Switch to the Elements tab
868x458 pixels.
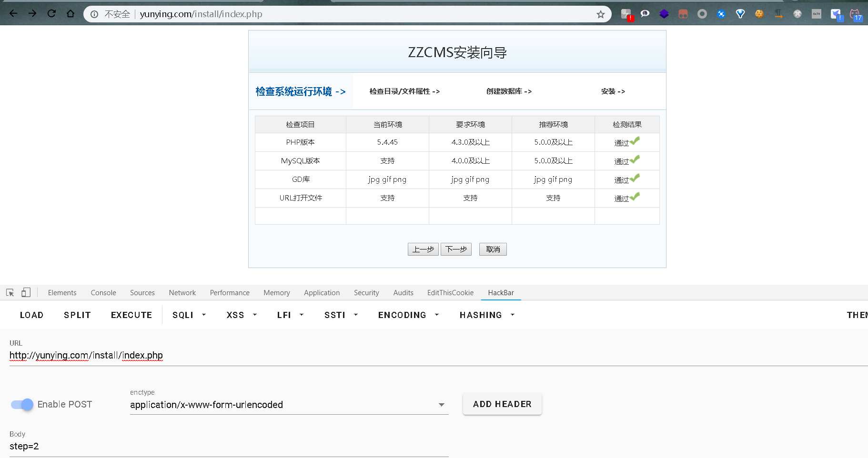point(62,292)
